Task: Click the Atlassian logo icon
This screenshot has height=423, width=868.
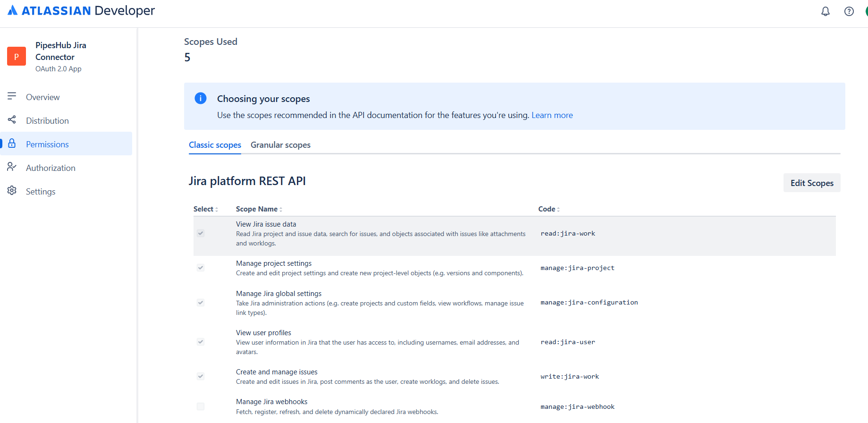Action: pos(13,10)
